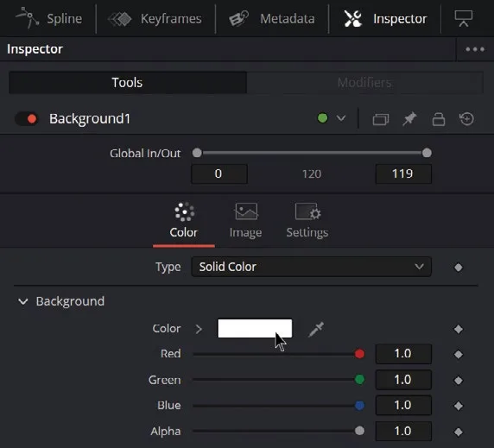
Task: Collapse the Background section
Action: coord(23,301)
